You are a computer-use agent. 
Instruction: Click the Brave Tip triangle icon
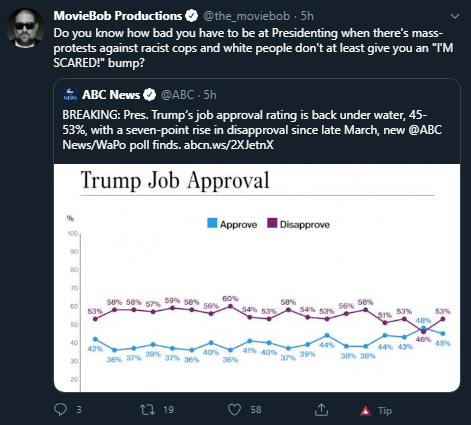366,411
